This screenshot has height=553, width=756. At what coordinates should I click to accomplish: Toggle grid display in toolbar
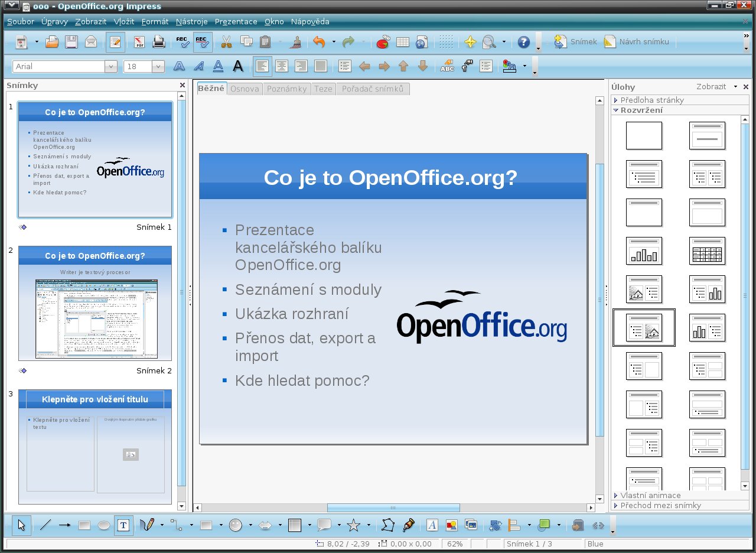click(x=446, y=42)
